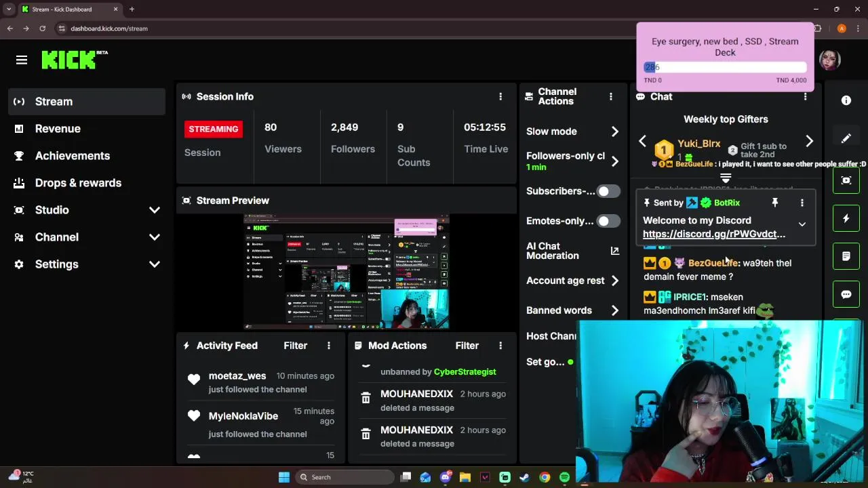Click donation goal progress bar
This screenshot has width=868, height=488.
(725, 67)
